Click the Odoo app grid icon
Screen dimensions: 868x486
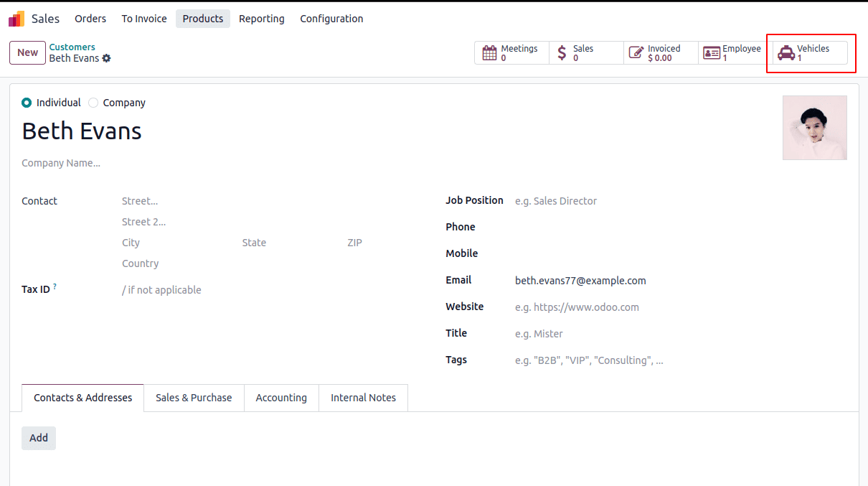click(x=14, y=18)
